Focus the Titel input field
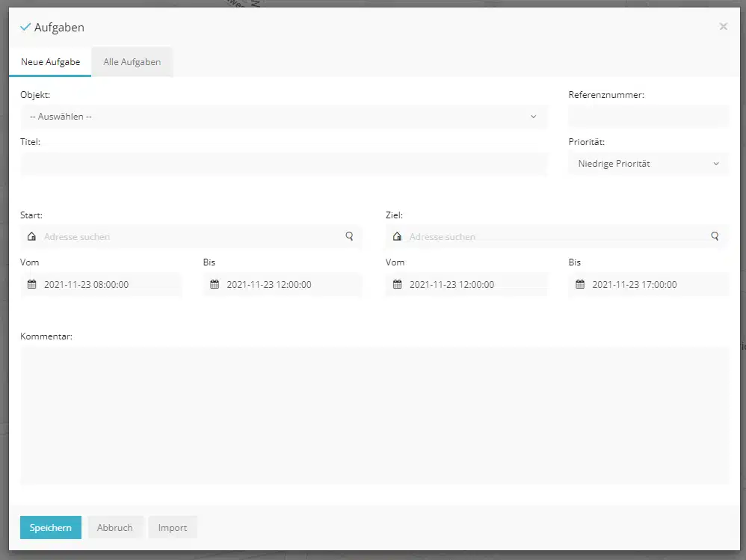Viewport: 746px width, 560px height. 283,164
